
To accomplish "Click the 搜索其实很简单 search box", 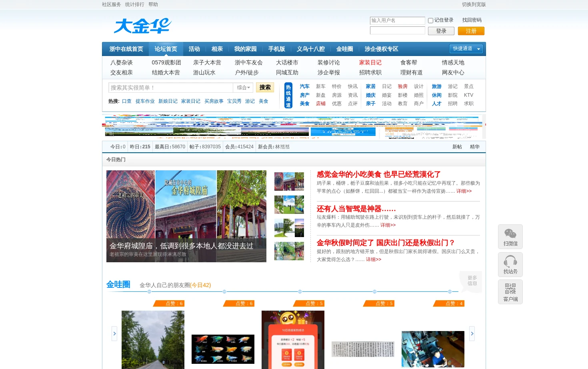I will [171, 88].
